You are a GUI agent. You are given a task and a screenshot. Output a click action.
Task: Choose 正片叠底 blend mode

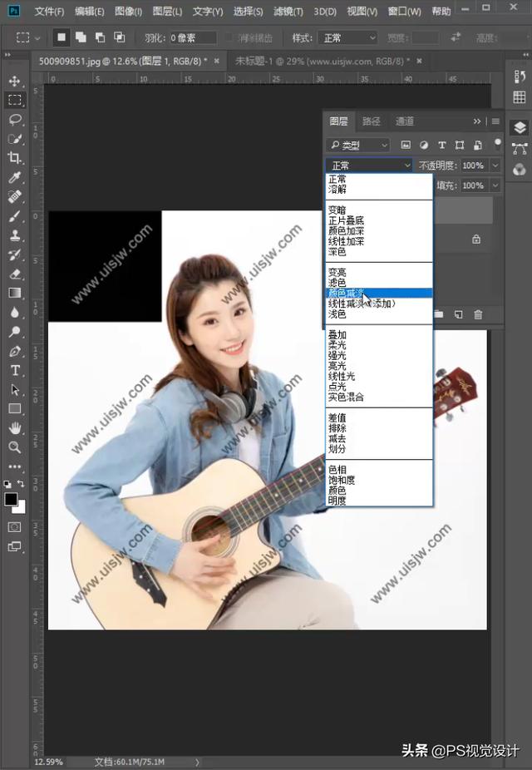[346, 220]
